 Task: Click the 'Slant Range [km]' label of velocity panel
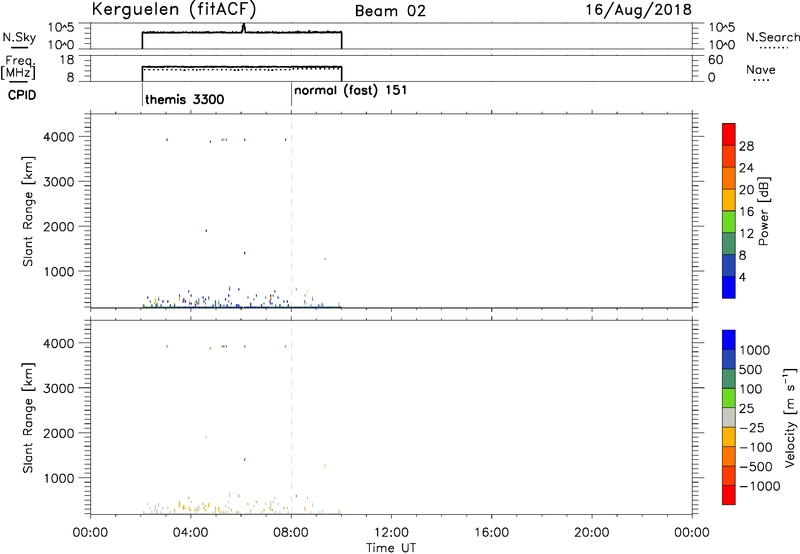28,418
